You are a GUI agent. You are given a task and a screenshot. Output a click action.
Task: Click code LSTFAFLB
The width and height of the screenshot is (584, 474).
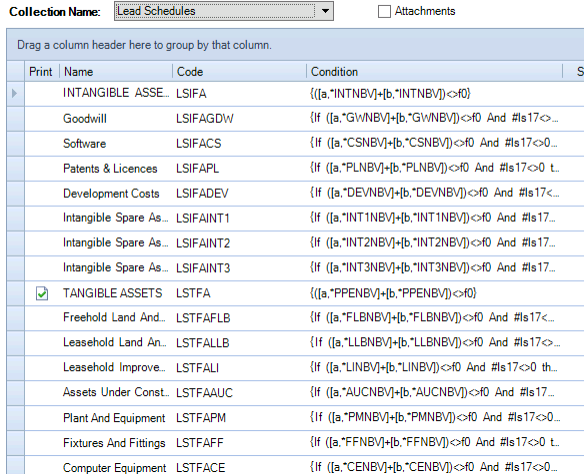[x=203, y=318]
